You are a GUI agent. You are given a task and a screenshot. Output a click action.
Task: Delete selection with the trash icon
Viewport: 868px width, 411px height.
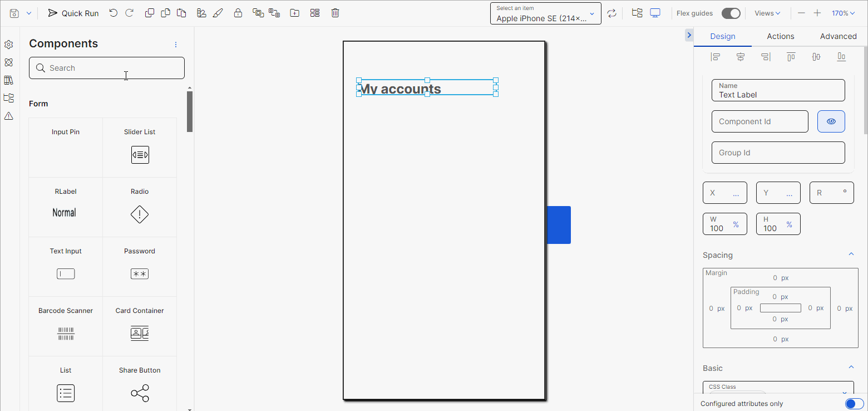pyautogui.click(x=335, y=13)
